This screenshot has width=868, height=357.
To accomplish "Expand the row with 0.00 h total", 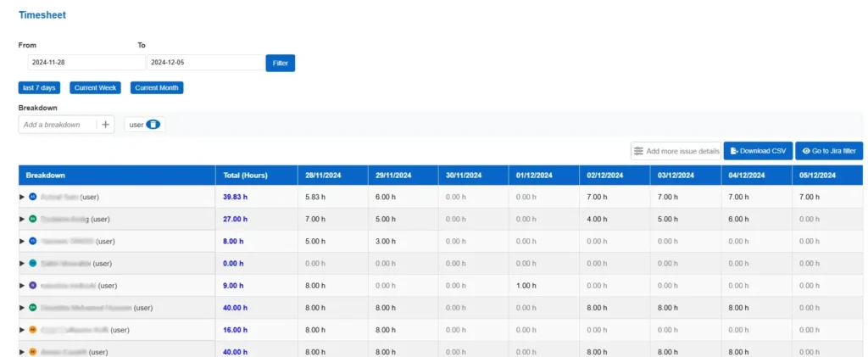I will (x=22, y=264).
